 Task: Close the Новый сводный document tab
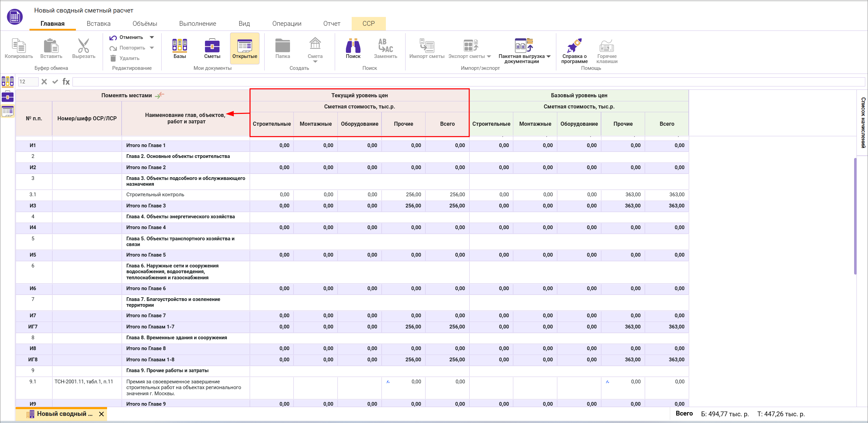click(101, 414)
